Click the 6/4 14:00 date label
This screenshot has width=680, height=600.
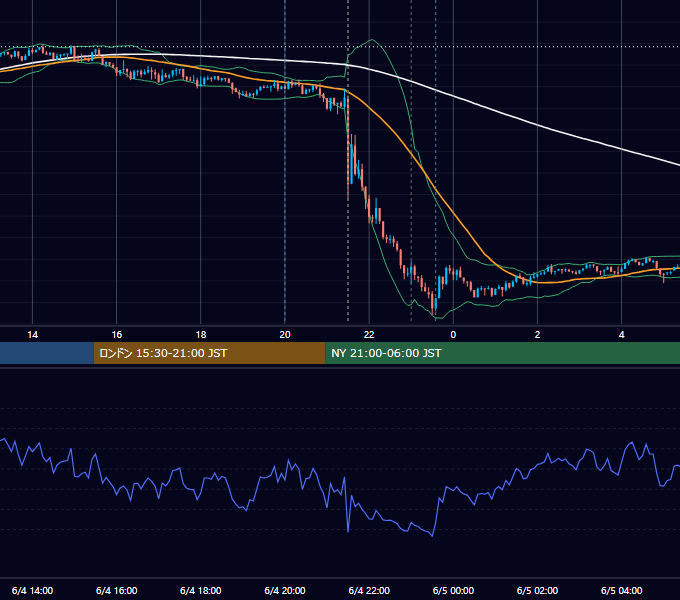33,590
